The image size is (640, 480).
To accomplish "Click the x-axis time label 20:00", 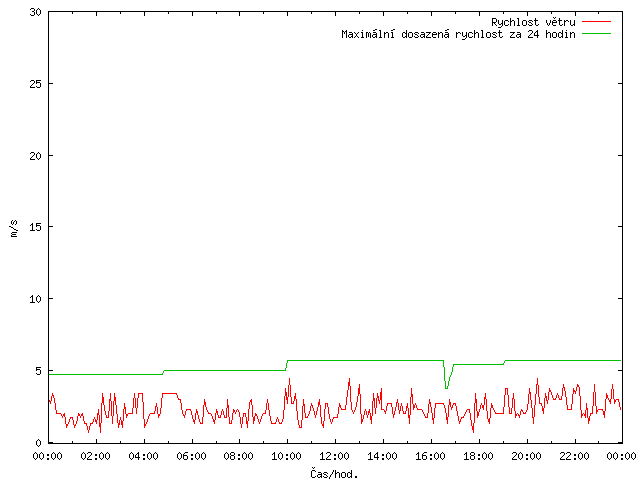I will click(x=526, y=456).
